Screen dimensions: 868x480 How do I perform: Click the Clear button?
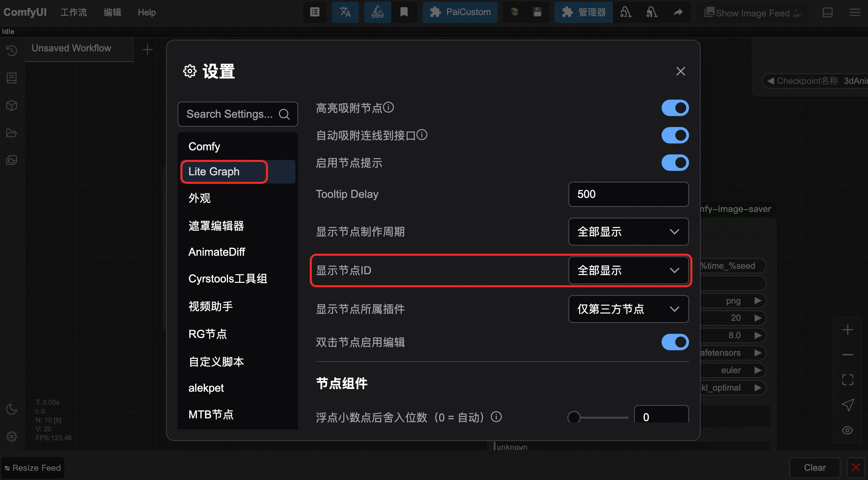coord(815,468)
